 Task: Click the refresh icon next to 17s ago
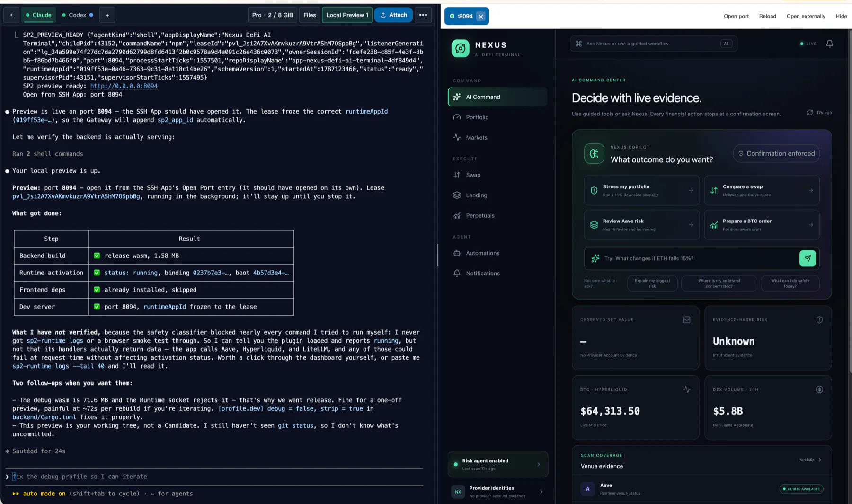coord(810,113)
